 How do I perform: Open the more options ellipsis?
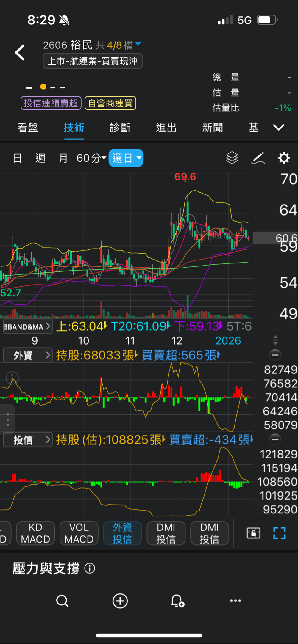(x=235, y=601)
